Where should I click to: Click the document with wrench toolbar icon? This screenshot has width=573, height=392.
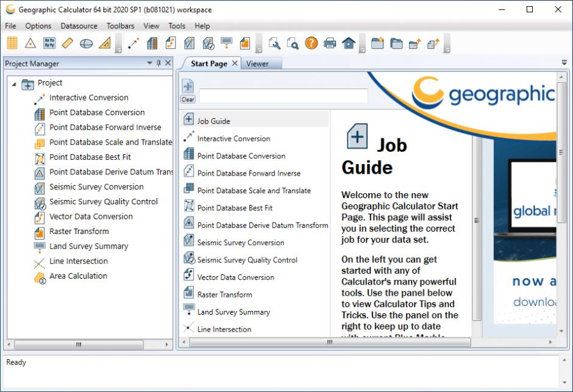[x=274, y=43]
